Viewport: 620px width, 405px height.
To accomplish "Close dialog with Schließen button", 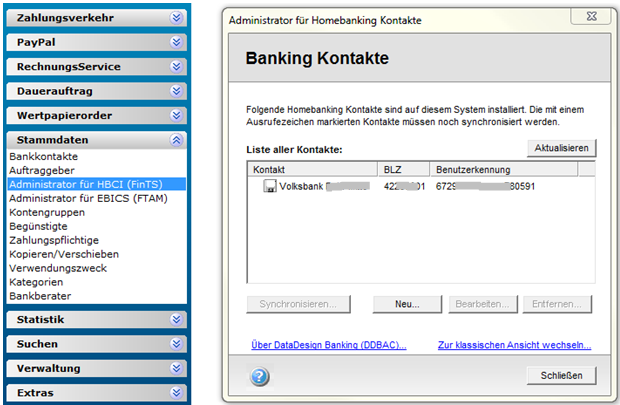I will click(561, 375).
